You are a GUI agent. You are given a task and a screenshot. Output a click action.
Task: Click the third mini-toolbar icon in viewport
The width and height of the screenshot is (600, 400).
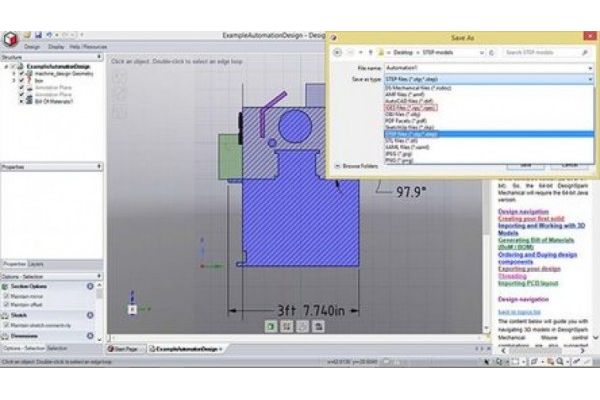click(302, 326)
